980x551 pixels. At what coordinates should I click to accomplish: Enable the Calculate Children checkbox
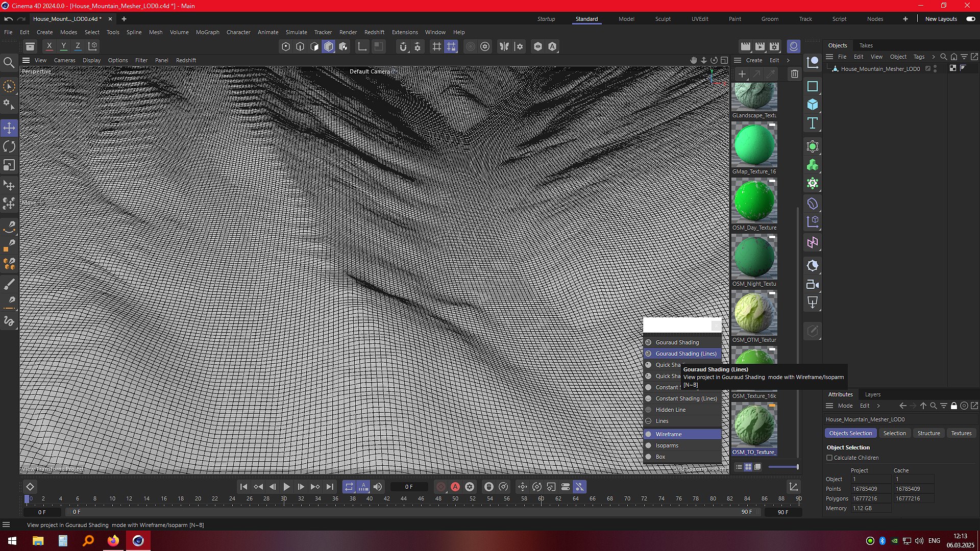click(829, 458)
